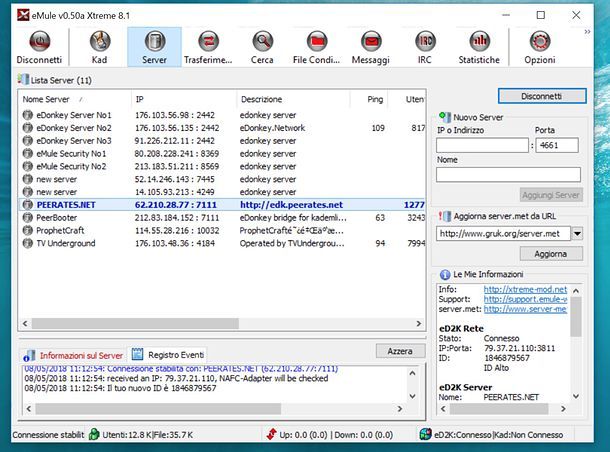Viewport: 610px width, 452px height.
Task: Click the server list scroll left arrow
Action: coord(25,324)
